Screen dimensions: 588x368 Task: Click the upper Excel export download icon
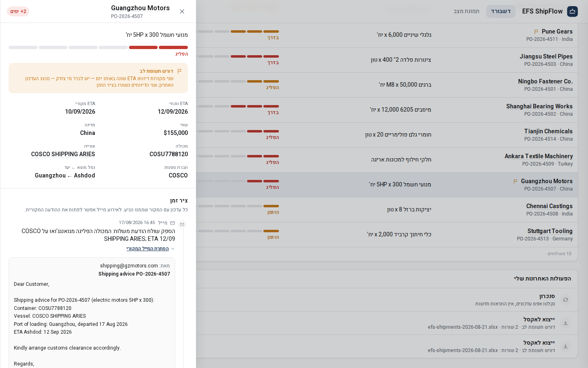566,323
